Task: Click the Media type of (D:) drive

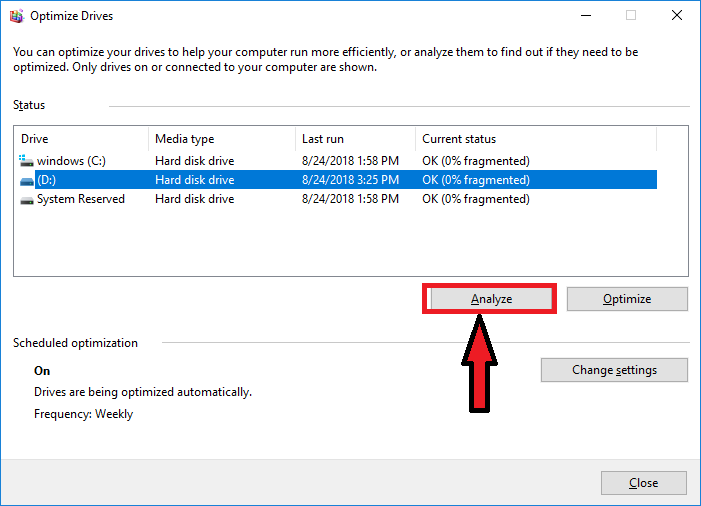Action: pyautogui.click(x=194, y=180)
